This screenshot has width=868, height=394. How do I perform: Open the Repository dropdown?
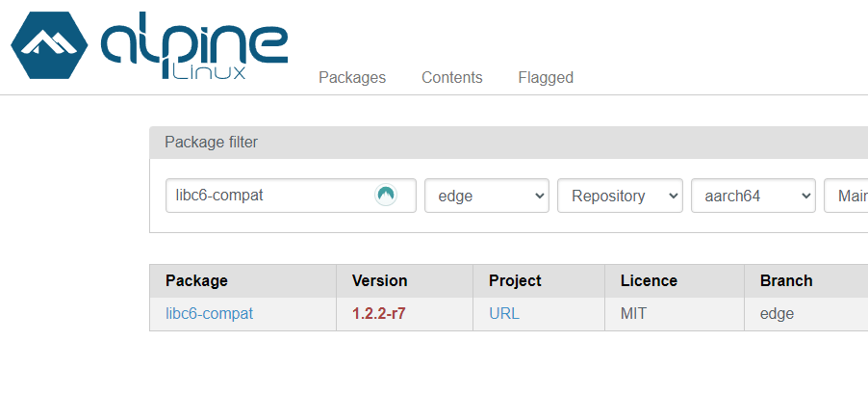click(620, 196)
